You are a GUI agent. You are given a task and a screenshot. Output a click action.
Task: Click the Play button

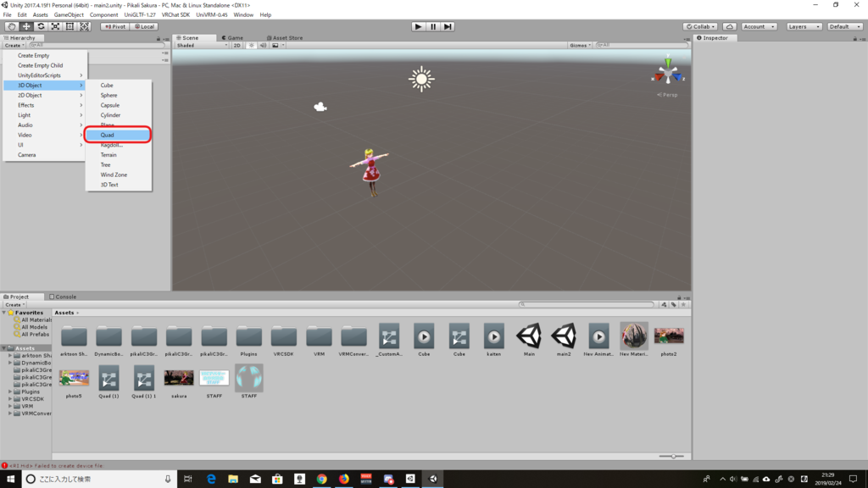point(419,26)
